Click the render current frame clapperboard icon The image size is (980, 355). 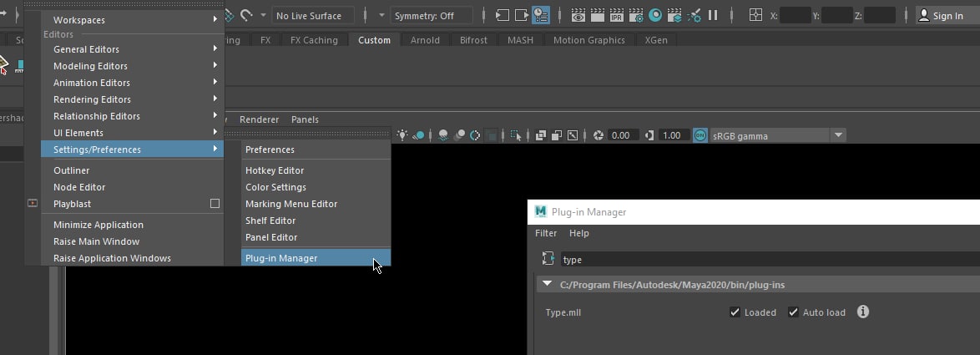pos(599,15)
